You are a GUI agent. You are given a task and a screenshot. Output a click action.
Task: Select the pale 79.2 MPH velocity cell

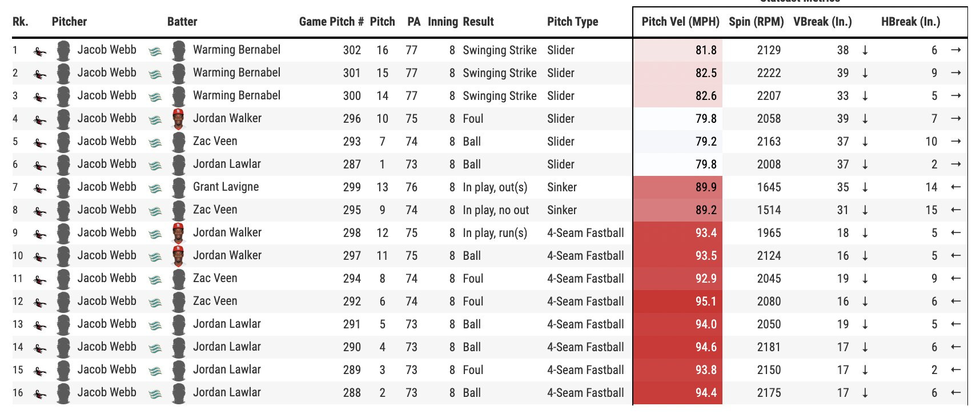coord(678,142)
